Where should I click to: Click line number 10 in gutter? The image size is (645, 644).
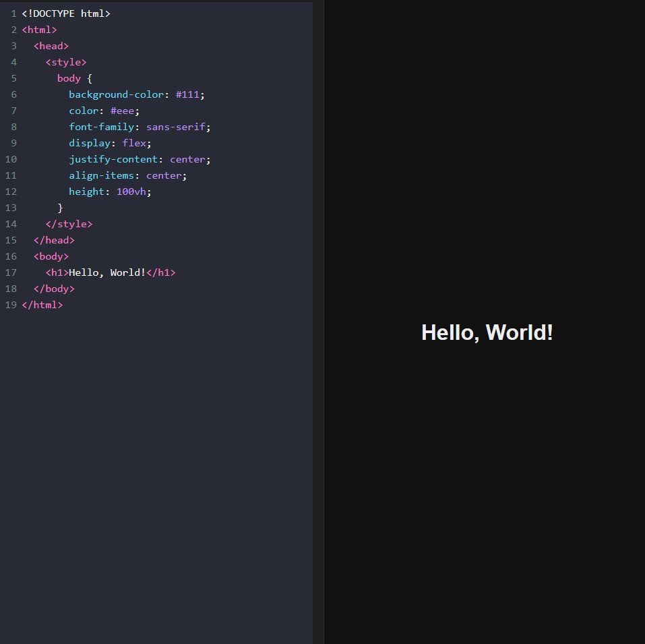[x=11, y=159]
